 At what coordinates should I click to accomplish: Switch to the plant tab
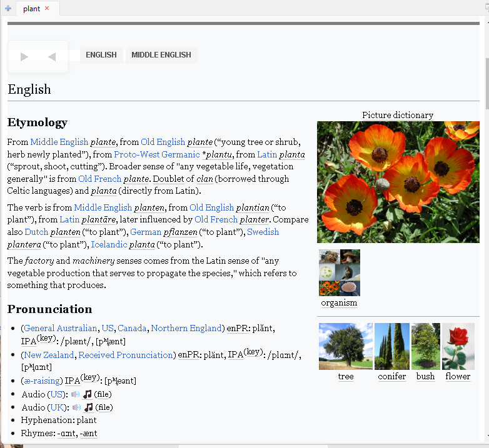pos(31,9)
